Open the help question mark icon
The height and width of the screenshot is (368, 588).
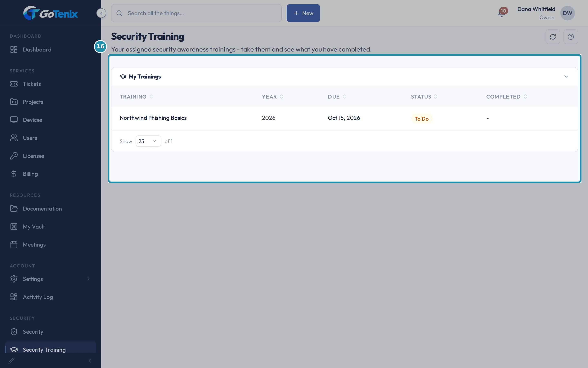coord(571,37)
